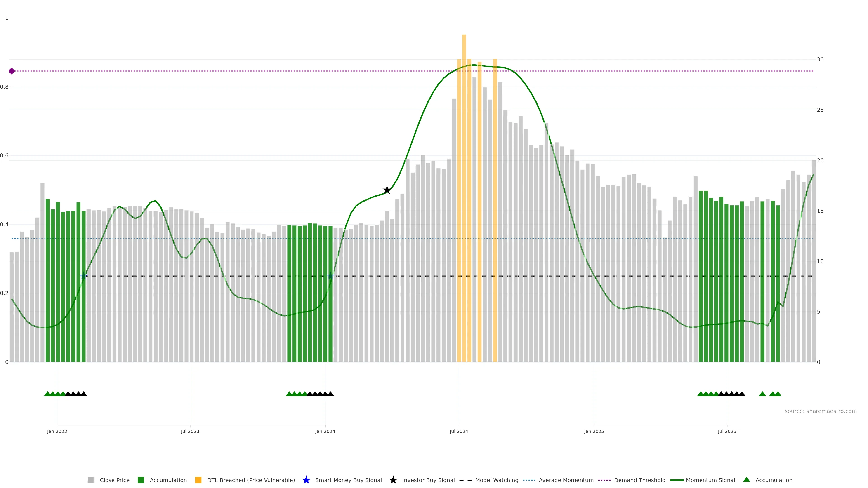
Task: Toggle Close Price legend entry
Action: (114, 480)
